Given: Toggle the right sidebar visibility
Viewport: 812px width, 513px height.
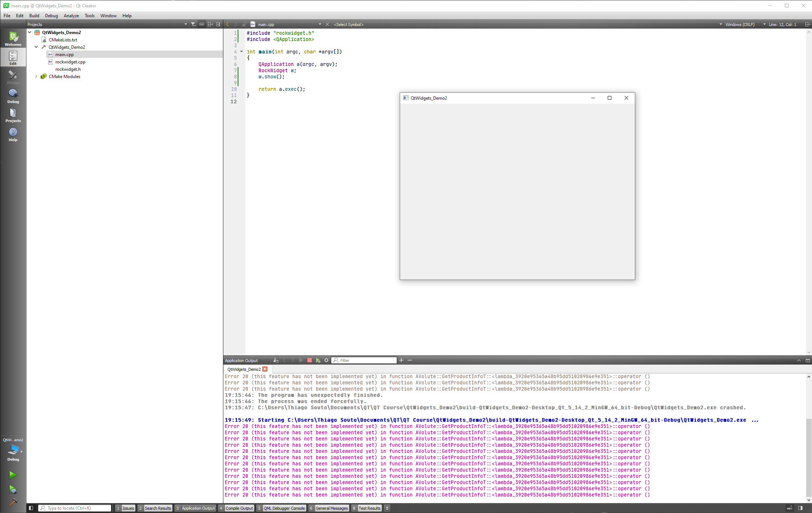Looking at the screenshot, I should (800, 508).
